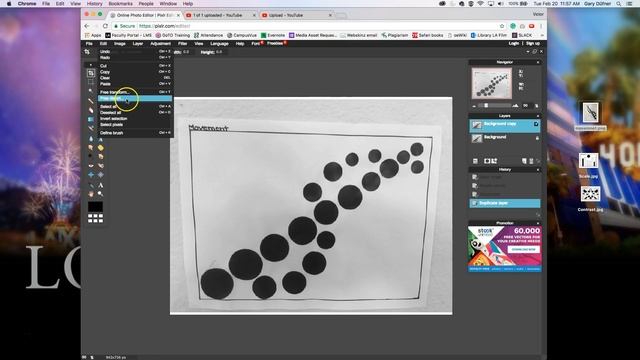Select the Eraser tool

(91, 110)
